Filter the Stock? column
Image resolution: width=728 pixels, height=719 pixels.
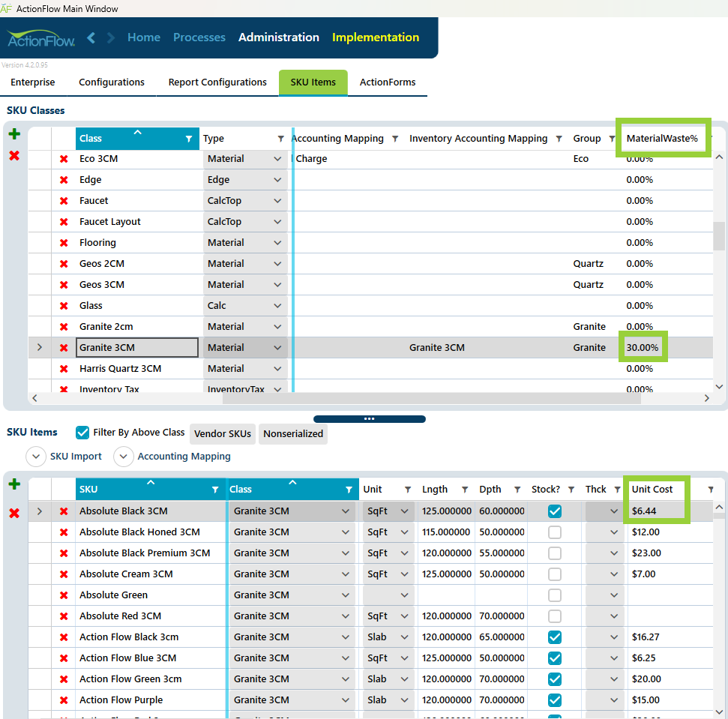tap(571, 490)
